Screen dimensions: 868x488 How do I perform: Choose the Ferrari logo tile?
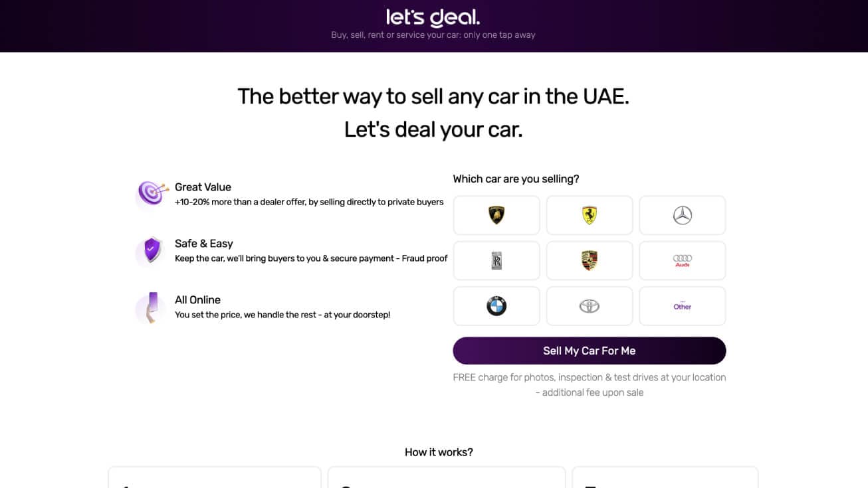pos(590,215)
